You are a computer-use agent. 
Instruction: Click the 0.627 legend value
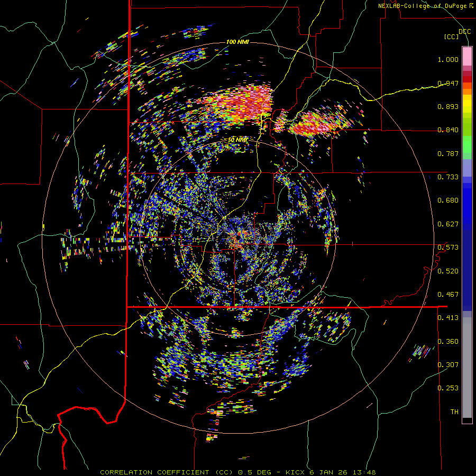[448, 224]
